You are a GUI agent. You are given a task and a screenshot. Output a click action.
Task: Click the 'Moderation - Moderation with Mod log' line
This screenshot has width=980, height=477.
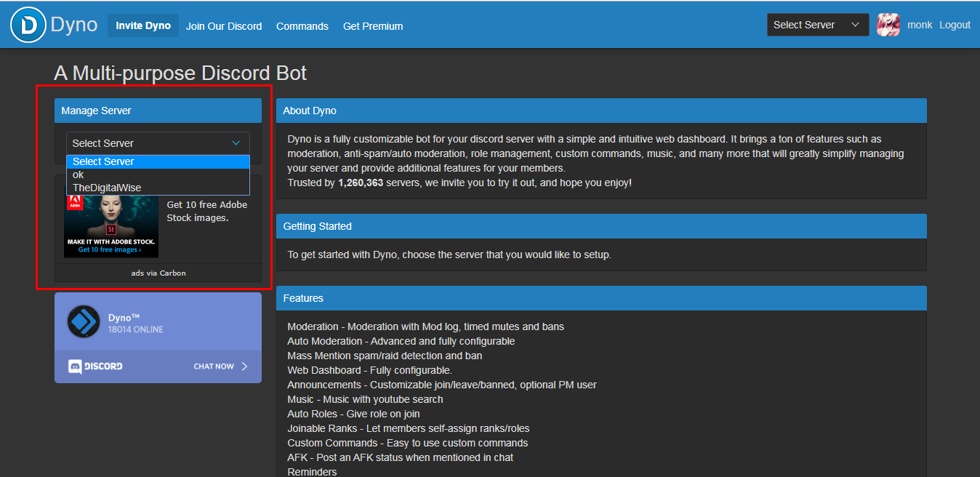pyautogui.click(x=426, y=326)
